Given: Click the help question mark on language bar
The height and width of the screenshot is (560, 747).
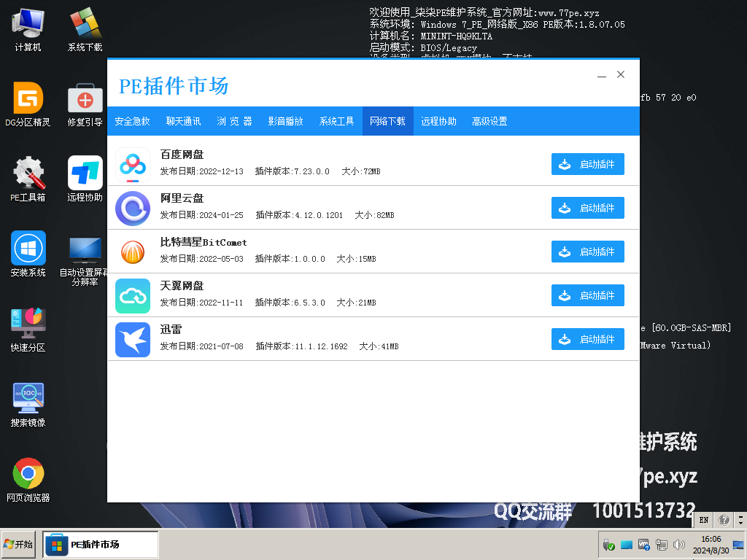Looking at the screenshot, I should click(724, 520).
